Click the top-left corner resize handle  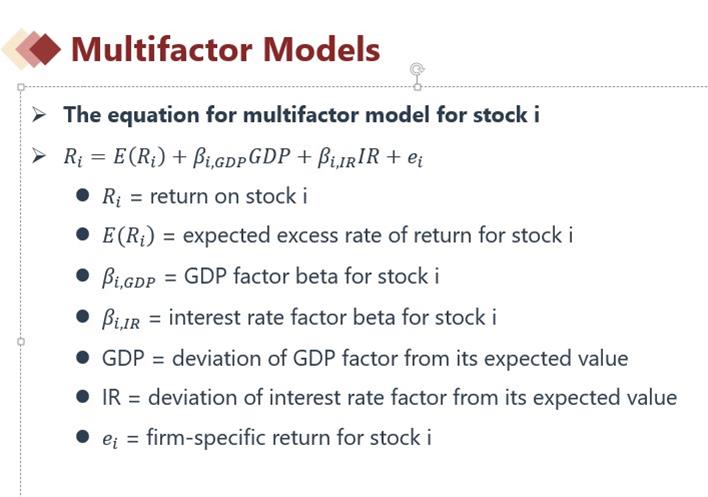[x=21, y=87]
